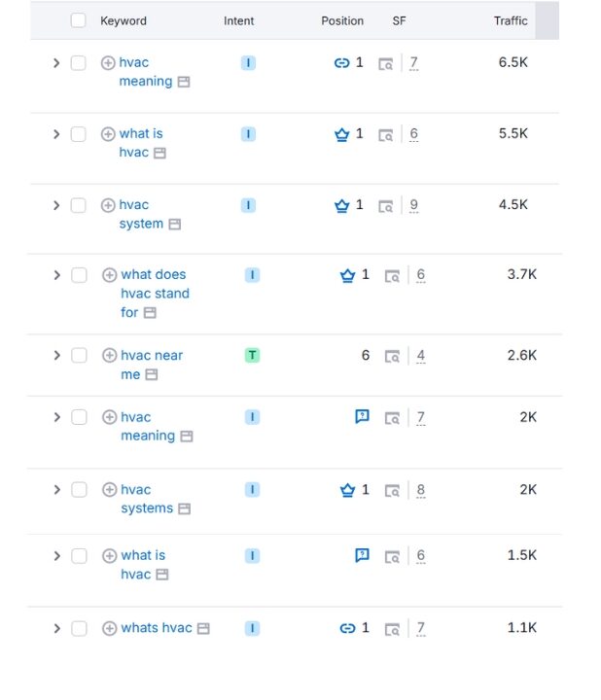Check the box for 'hvac near me' row
Screen dimensions: 601x700
coord(79,356)
